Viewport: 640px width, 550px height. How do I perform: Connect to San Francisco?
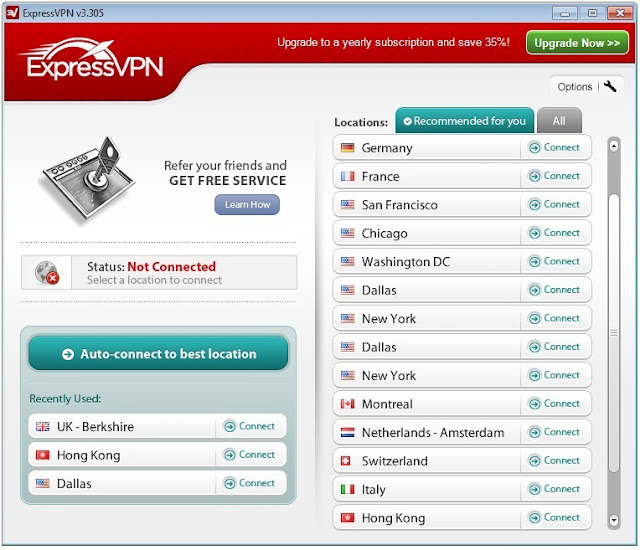point(555,204)
